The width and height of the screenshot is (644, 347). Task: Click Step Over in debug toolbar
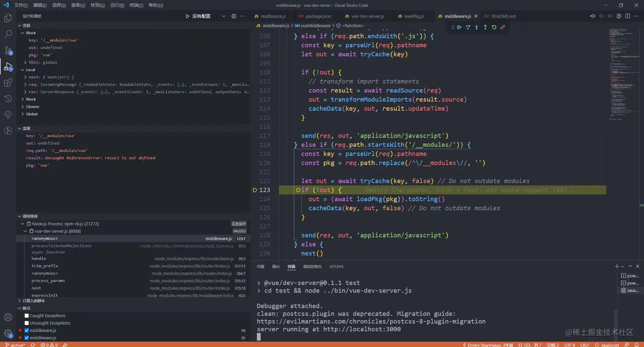pos(468,27)
